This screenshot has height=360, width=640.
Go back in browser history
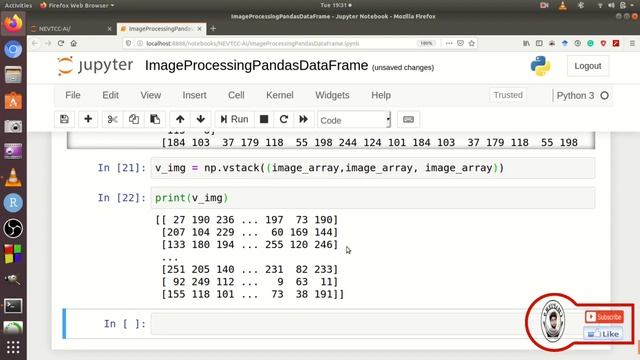coord(35,43)
